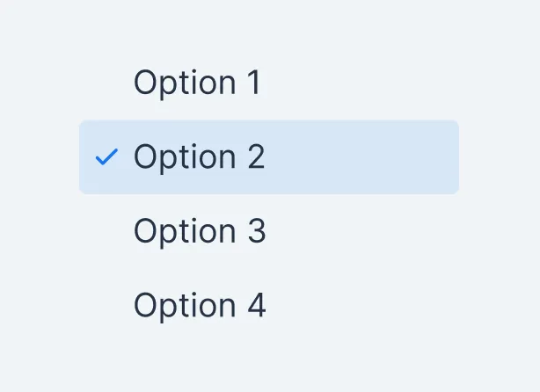The width and height of the screenshot is (540, 392).
Task: Click the 'Option 1' text label
Action: click(198, 83)
